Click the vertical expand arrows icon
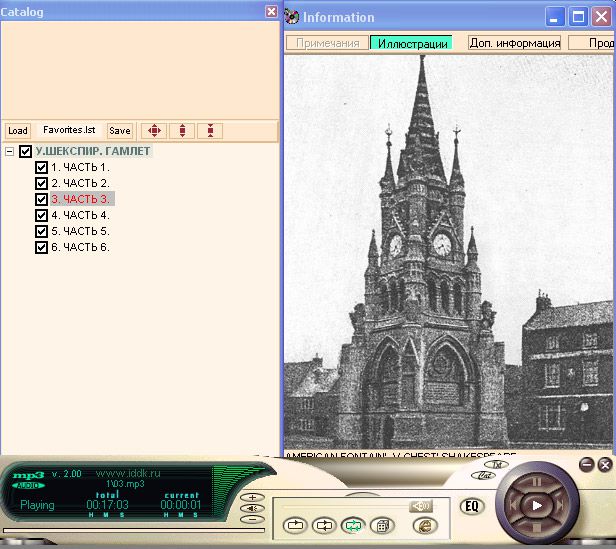This screenshot has width=616, height=549. point(181,131)
